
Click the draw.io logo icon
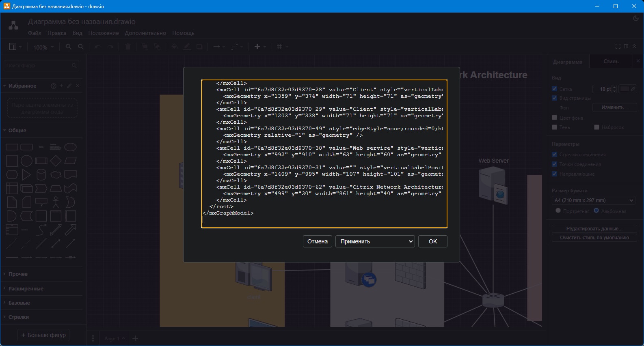tap(13, 25)
